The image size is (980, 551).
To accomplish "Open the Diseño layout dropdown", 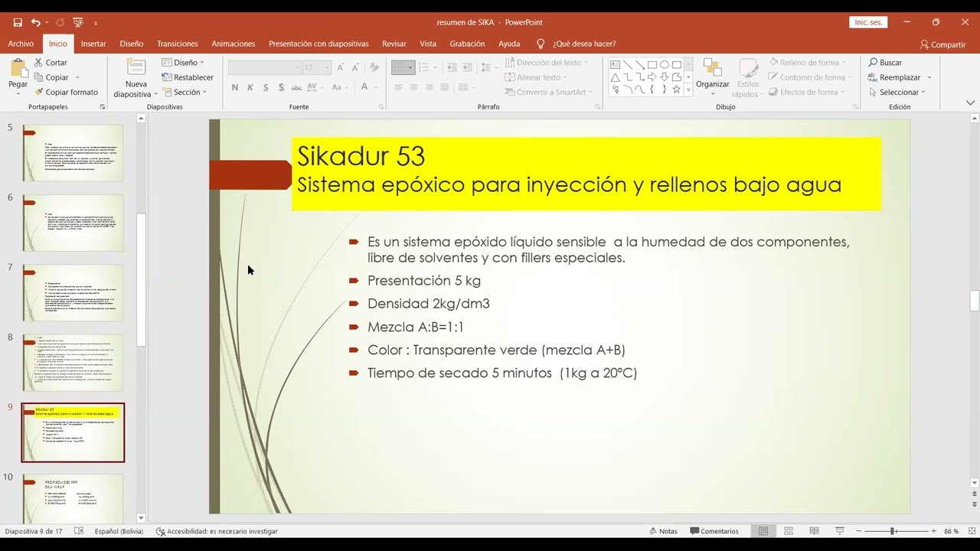I will [184, 63].
